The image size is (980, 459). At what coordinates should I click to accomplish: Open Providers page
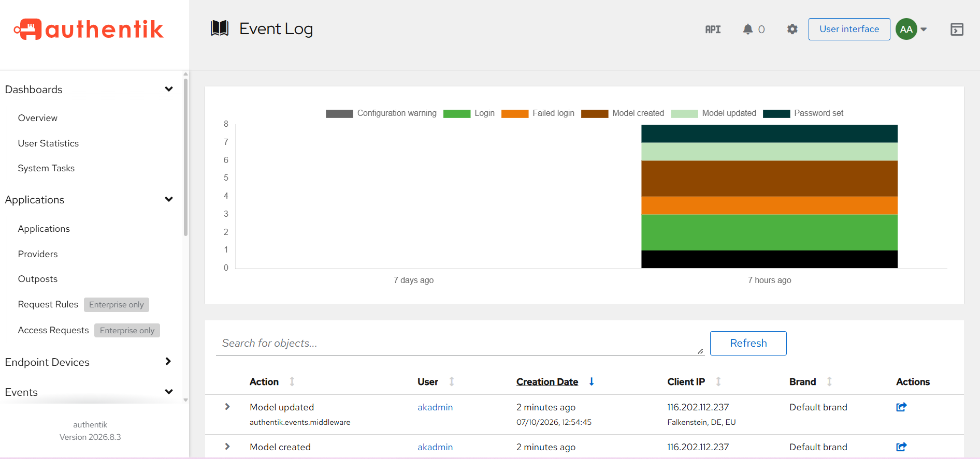[38, 254]
